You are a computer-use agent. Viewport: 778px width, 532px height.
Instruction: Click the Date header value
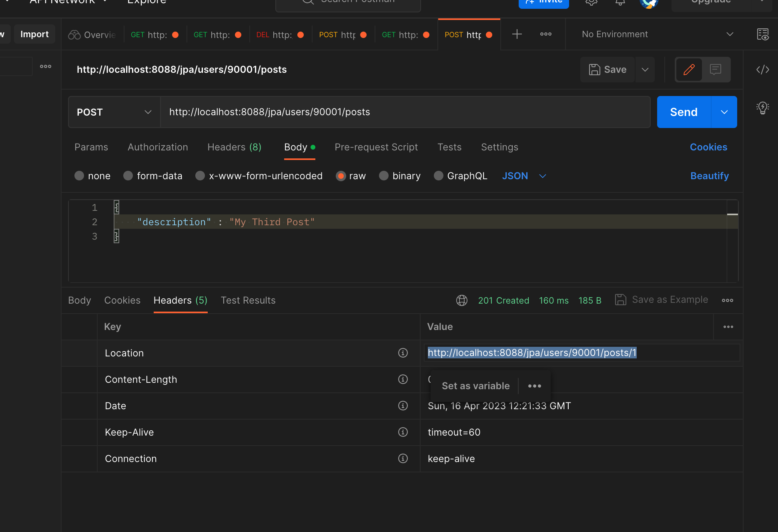coord(499,406)
